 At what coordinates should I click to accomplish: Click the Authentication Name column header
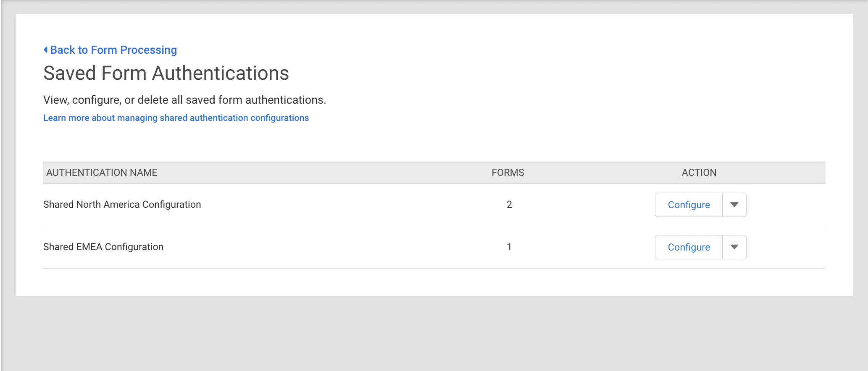[102, 172]
